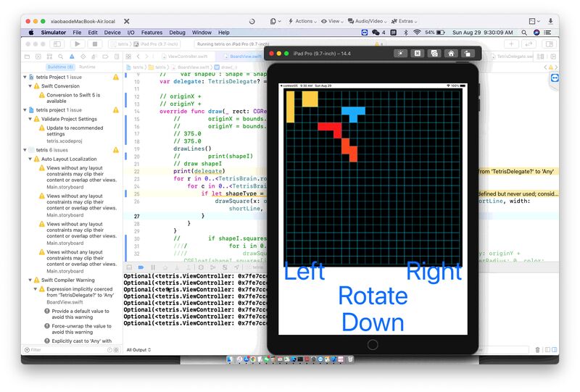
Task: Toggle the Xcode navigator sidebar button
Action: [x=57, y=44]
